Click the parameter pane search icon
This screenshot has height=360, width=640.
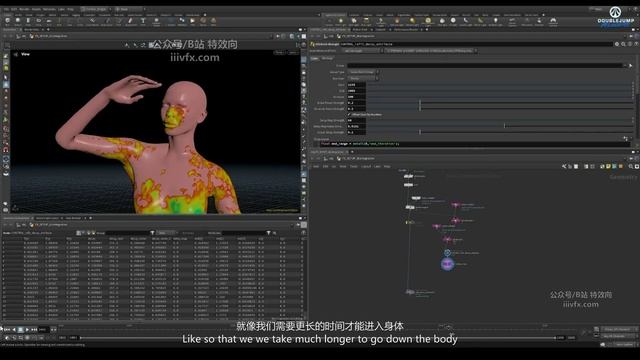pyautogui.click(x=623, y=44)
